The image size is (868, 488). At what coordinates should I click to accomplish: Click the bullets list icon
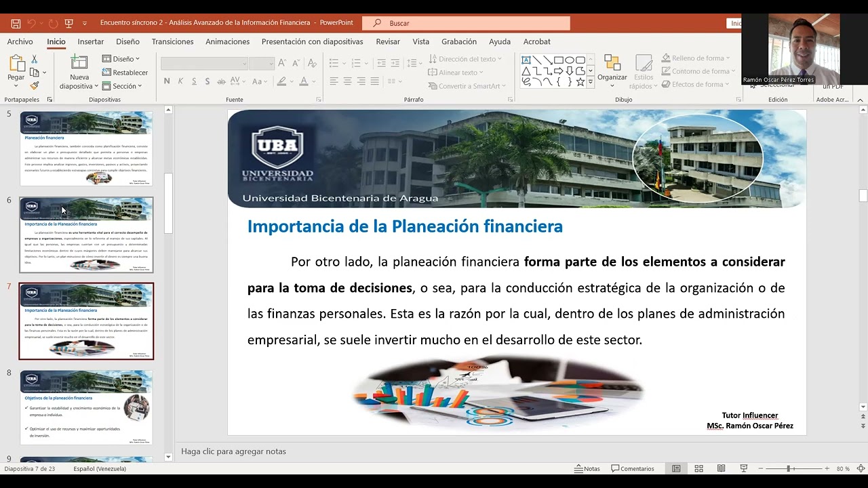point(334,63)
